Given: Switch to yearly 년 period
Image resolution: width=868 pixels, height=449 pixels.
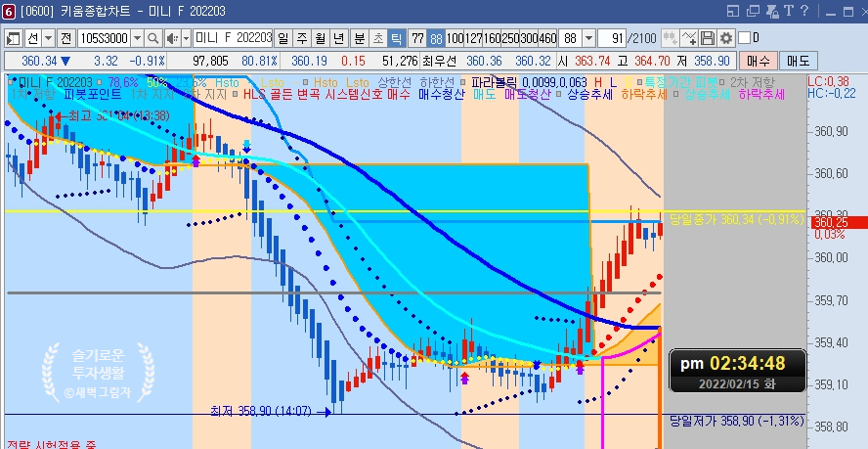Looking at the screenshot, I should click(x=339, y=38).
